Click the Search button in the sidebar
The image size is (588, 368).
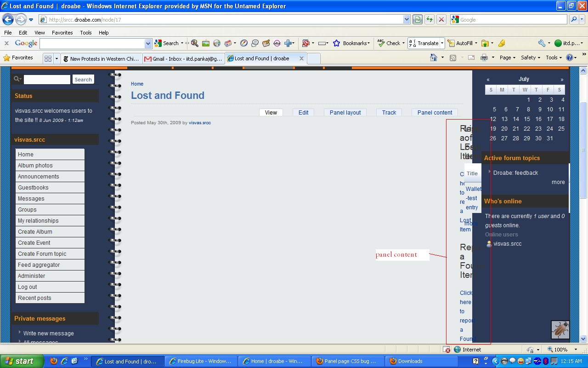(x=83, y=79)
